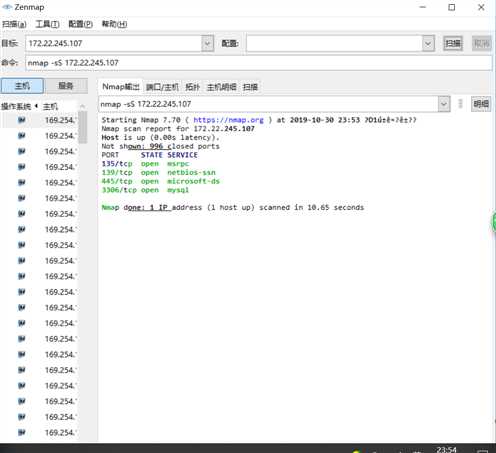Click the dotted grip icon beside 明细
The height and width of the screenshot is (453, 496).
[460, 104]
